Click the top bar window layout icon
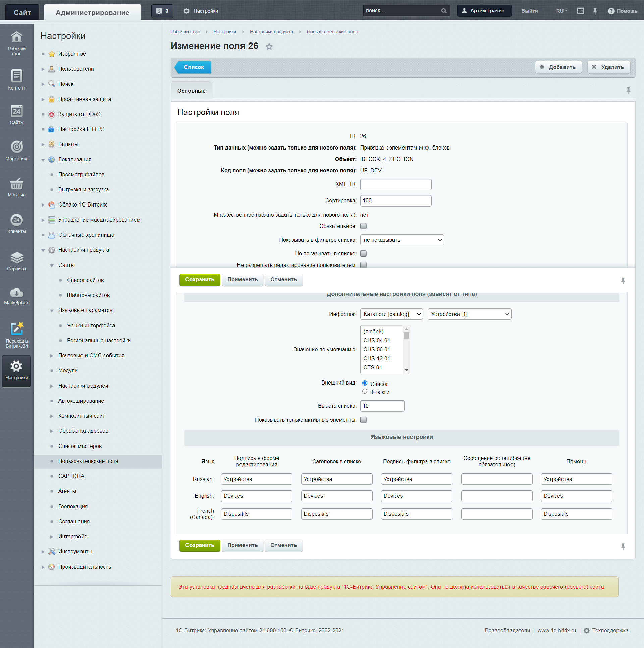Screen dimensions: 644x648 click(x=580, y=11)
